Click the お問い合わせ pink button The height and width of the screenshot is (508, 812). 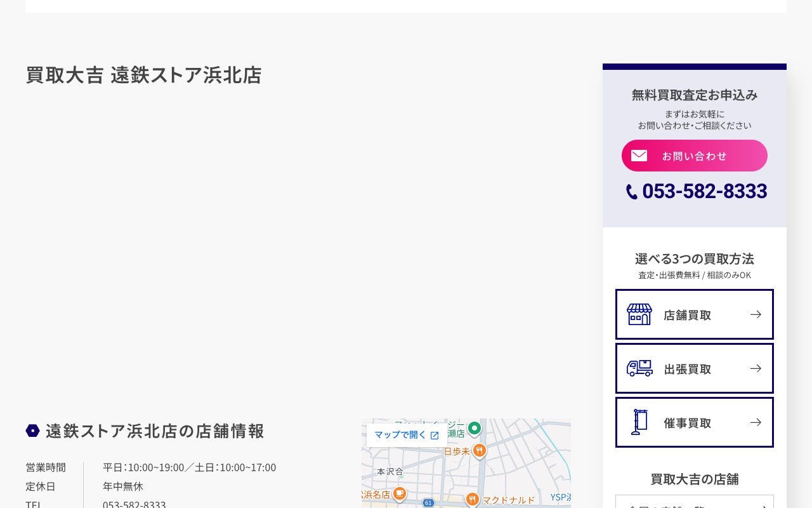pos(695,156)
